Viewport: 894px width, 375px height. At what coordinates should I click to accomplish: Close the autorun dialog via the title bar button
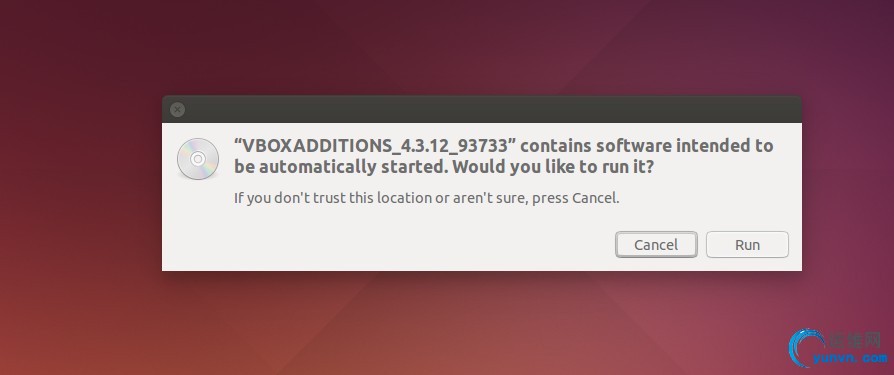pyautogui.click(x=177, y=109)
